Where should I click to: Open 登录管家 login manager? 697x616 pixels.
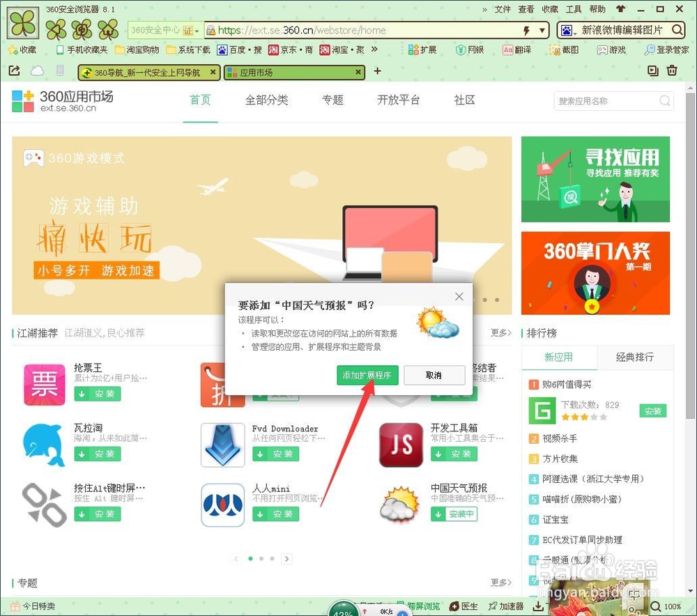pyautogui.click(x=668, y=49)
